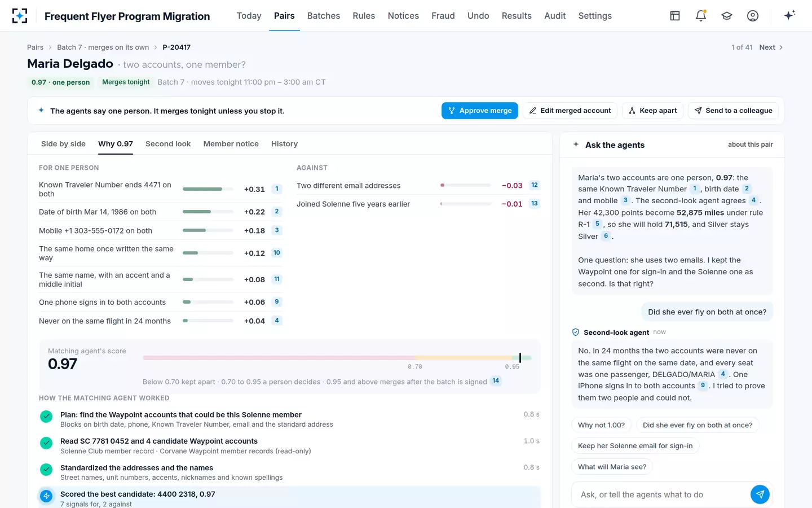This screenshot has height=508, width=812.
Task: Click Send to a colleague button
Action: (x=733, y=111)
